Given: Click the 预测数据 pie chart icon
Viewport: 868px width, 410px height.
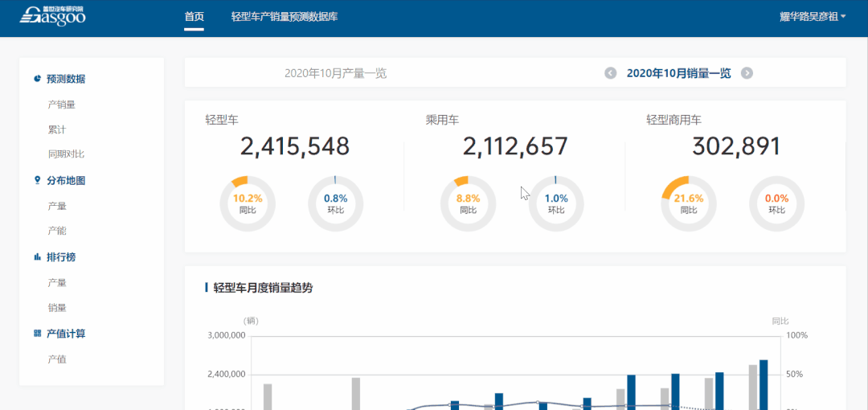Looking at the screenshot, I should coord(38,79).
